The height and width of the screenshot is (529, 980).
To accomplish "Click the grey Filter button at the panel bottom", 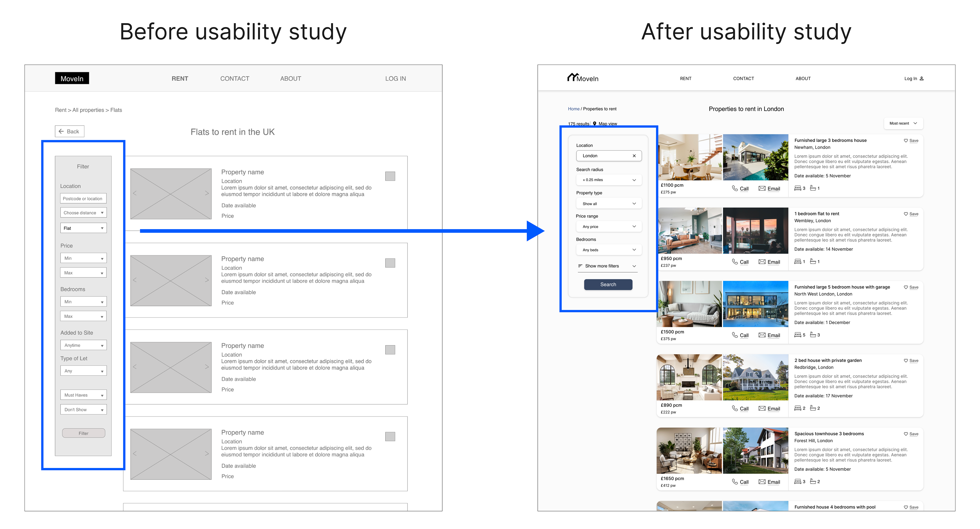I will (83, 433).
